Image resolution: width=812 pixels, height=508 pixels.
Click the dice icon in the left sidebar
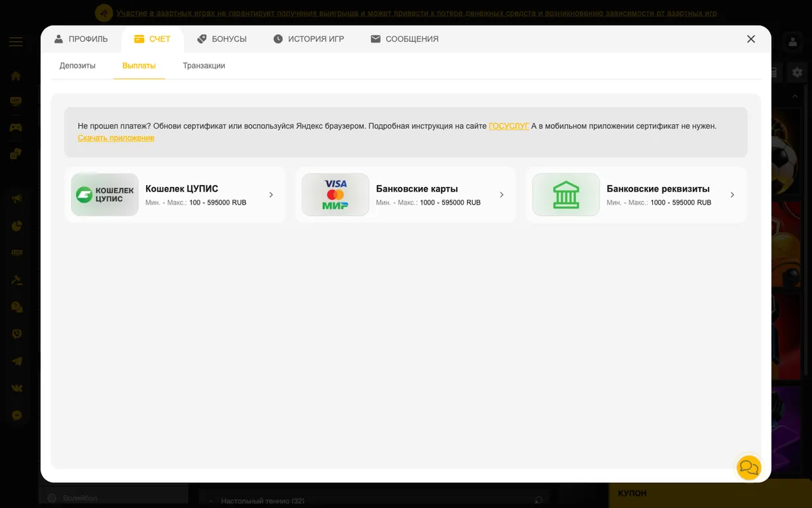16,154
